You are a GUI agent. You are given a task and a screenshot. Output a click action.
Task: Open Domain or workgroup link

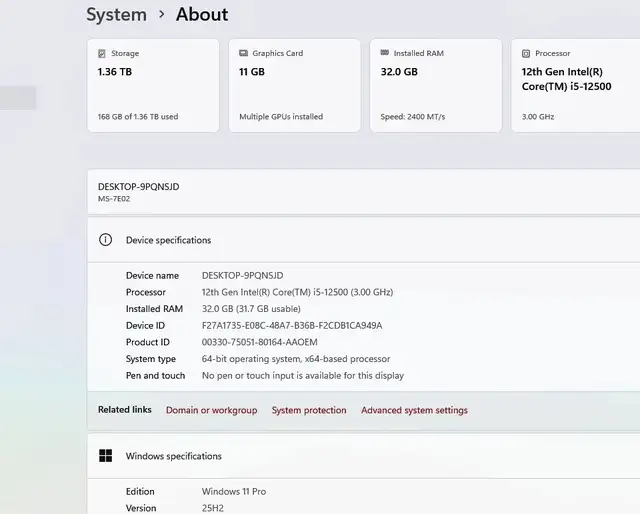pyautogui.click(x=211, y=410)
